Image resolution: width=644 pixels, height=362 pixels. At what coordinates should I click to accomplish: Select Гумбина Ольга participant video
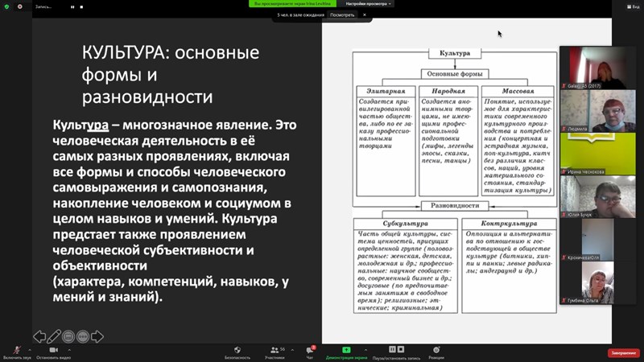[x=598, y=282]
